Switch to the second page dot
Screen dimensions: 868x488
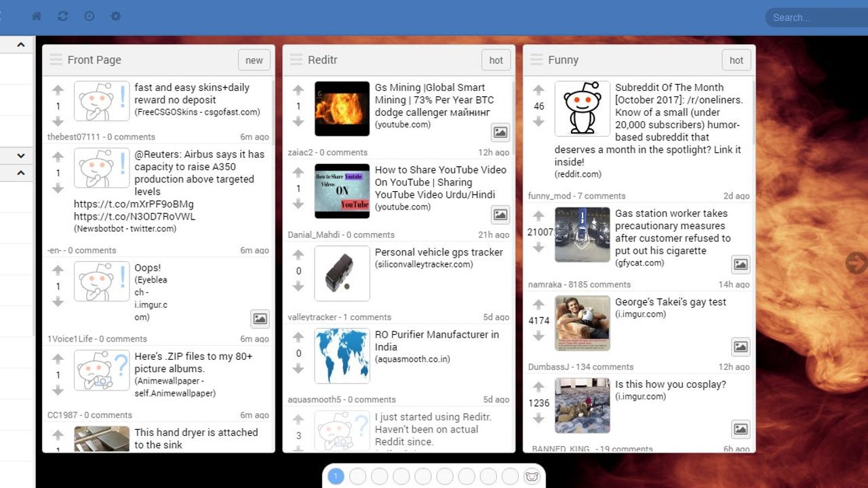[x=357, y=476]
